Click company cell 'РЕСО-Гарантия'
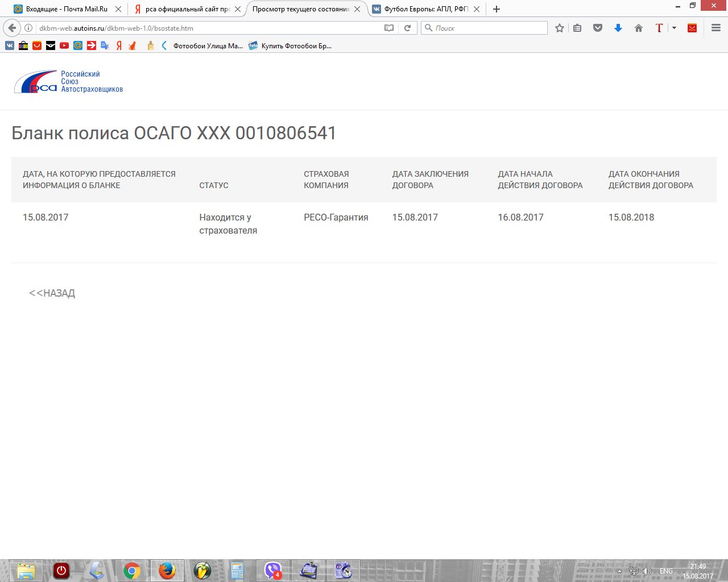The width and height of the screenshot is (728, 582). tap(336, 217)
